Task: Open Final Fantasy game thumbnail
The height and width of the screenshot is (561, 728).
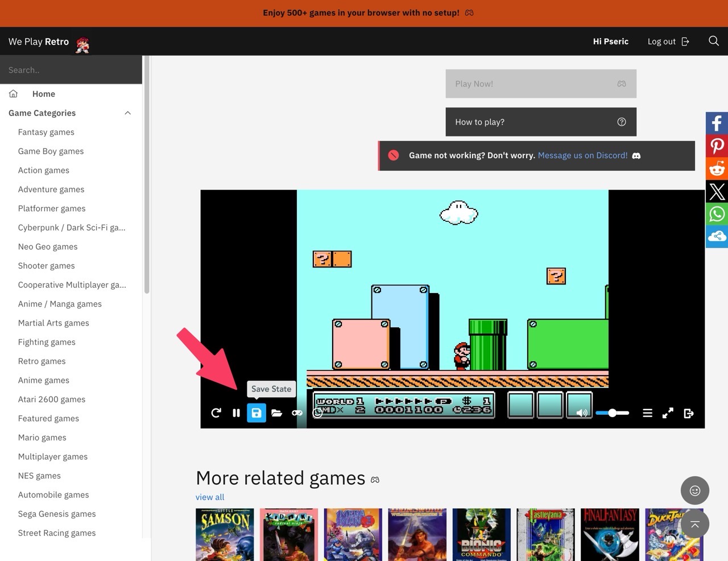Action: [610, 535]
